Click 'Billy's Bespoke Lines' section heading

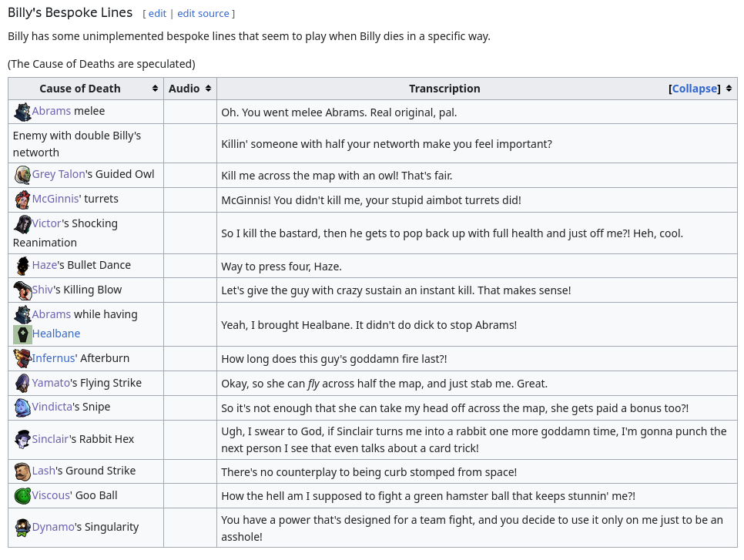[x=70, y=12]
